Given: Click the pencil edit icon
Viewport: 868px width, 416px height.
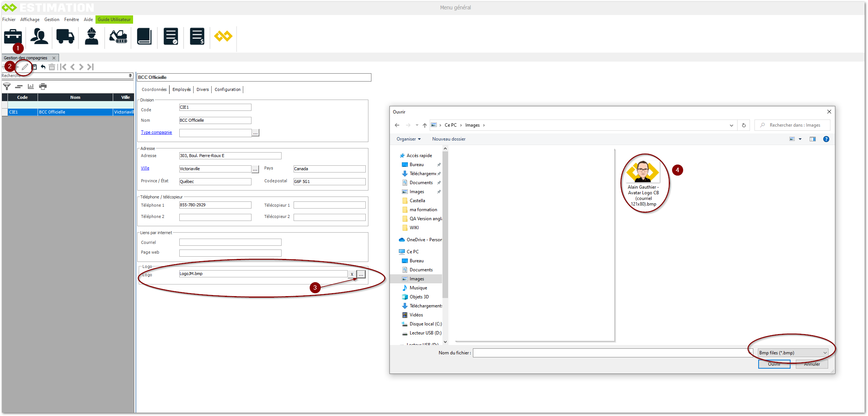Looking at the screenshot, I should (25, 67).
